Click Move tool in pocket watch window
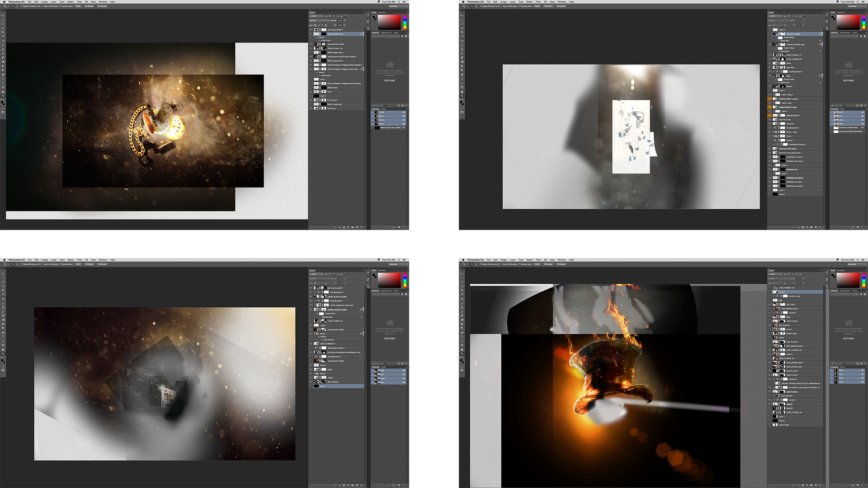 (x=3, y=15)
